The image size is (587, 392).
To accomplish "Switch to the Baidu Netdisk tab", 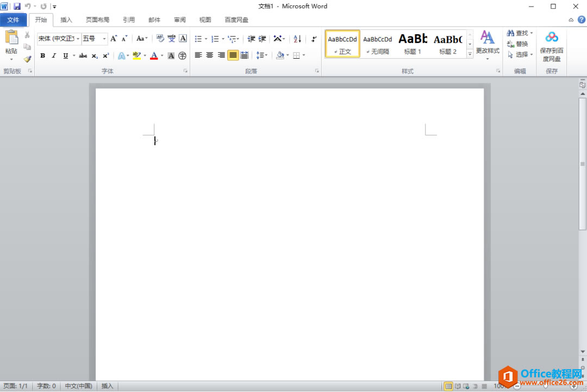I will [236, 20].
